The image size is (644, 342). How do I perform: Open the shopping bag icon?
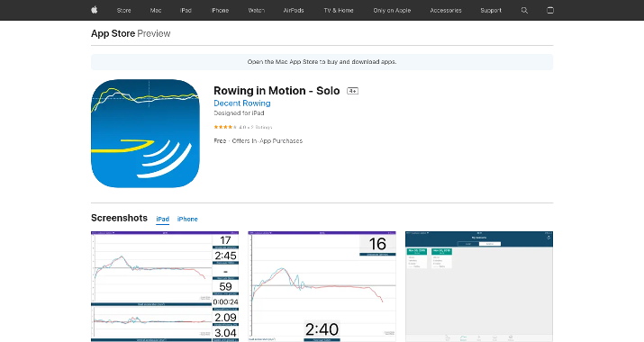tap(550, 10)
